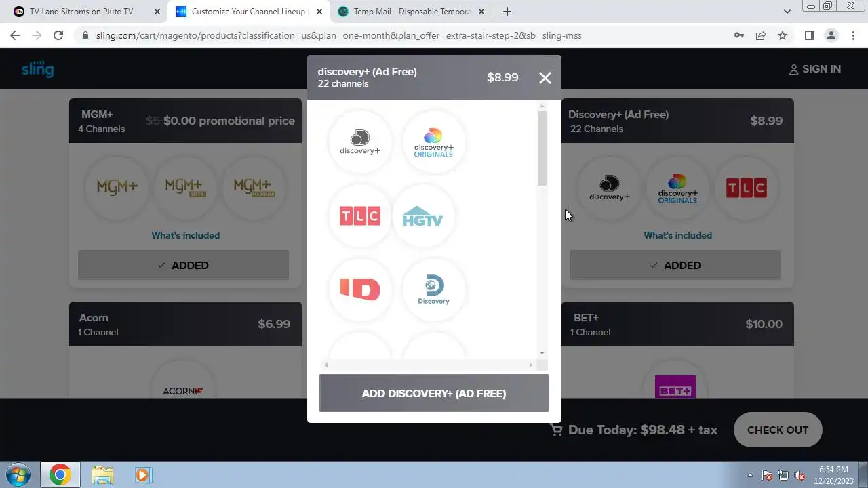The height and width of the screenshot is (488, 868).
Task: Click the ID channel logo in popup
Action: 360,289
